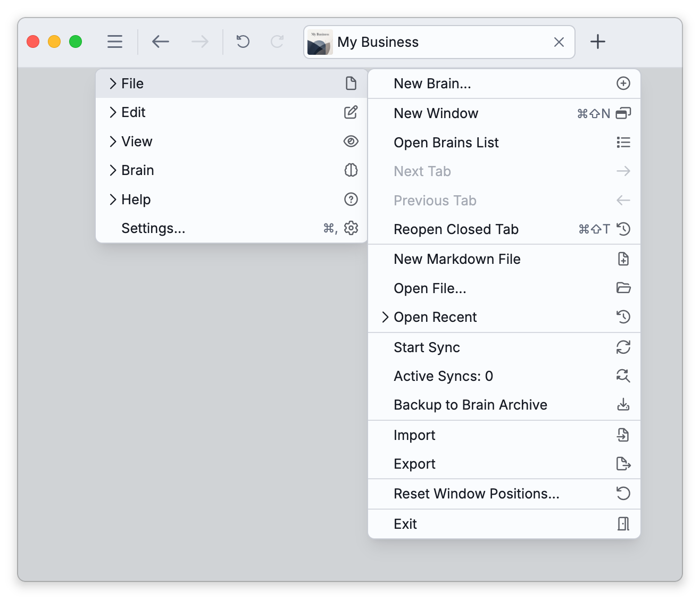Choose Export

pyautogui.click(x=504, y=464)
